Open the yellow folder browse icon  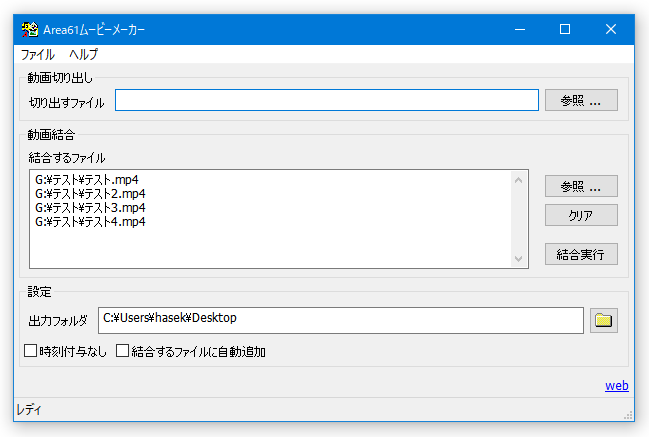(x=603, y=320)
